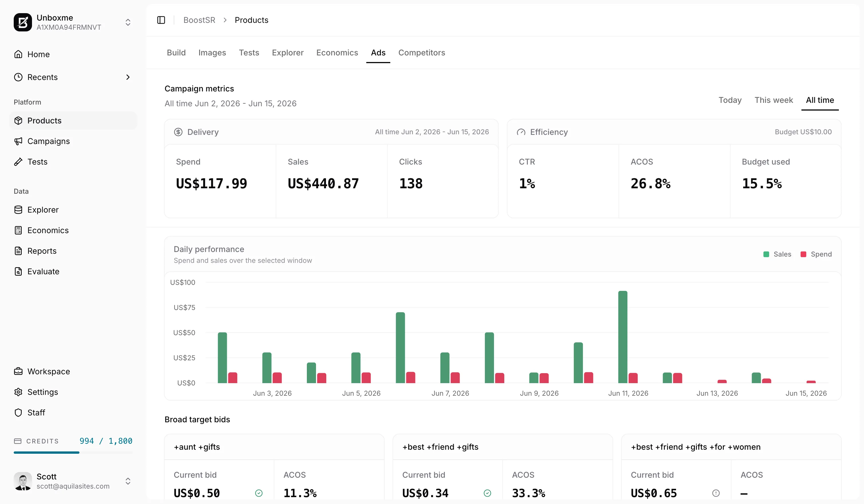This screenshot has width=864, height=504.
Task: Click the Products breadcrumb
Action: (251, 20)
